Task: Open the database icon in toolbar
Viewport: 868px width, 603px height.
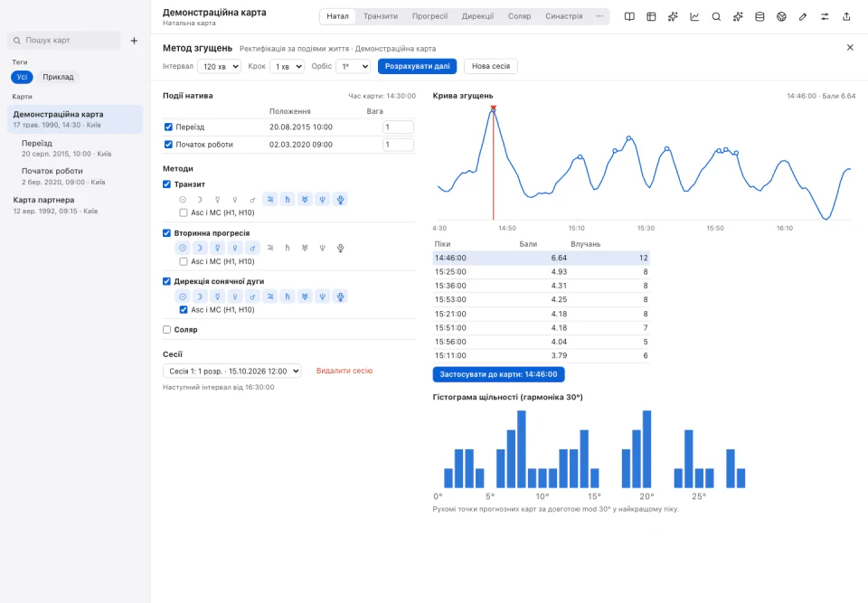Action: [759, 16]
